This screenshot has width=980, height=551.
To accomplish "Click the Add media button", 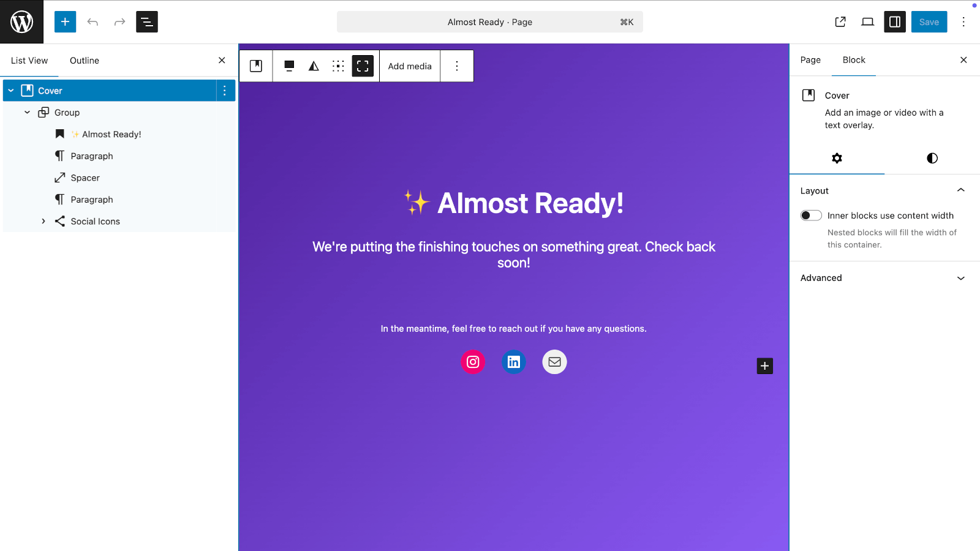I will [409, 66].
